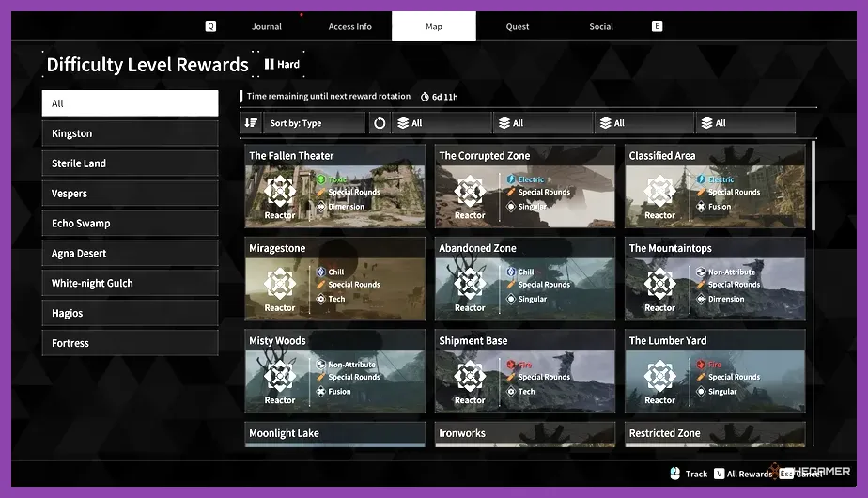Filter rewards by Sterile Land
The image size is (868, 498).
[x=130, y=163]
